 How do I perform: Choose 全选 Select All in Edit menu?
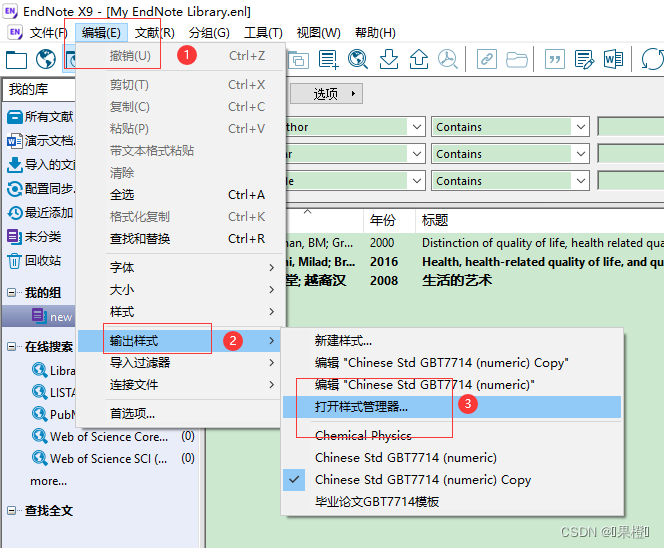[181, 195]
